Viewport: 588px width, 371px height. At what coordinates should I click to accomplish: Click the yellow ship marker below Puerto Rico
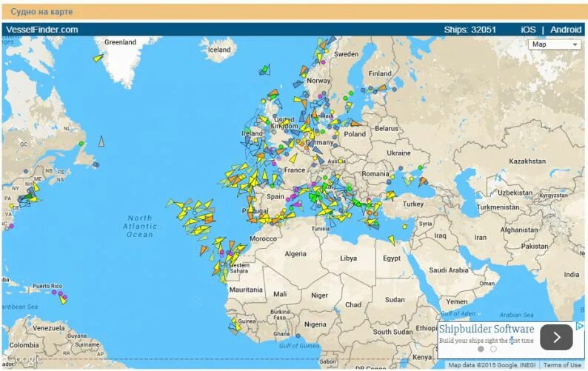(63, 300)
